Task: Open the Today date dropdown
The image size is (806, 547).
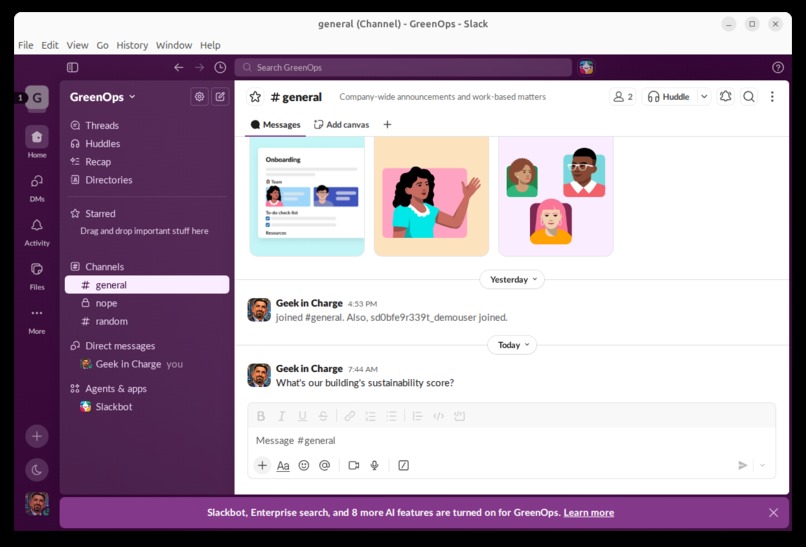Action: 512,345
